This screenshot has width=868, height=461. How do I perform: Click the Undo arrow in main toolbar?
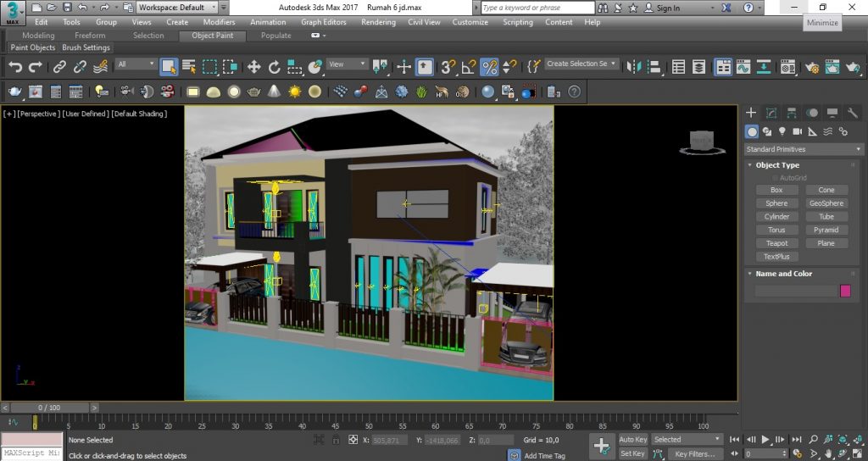(15, 67)
